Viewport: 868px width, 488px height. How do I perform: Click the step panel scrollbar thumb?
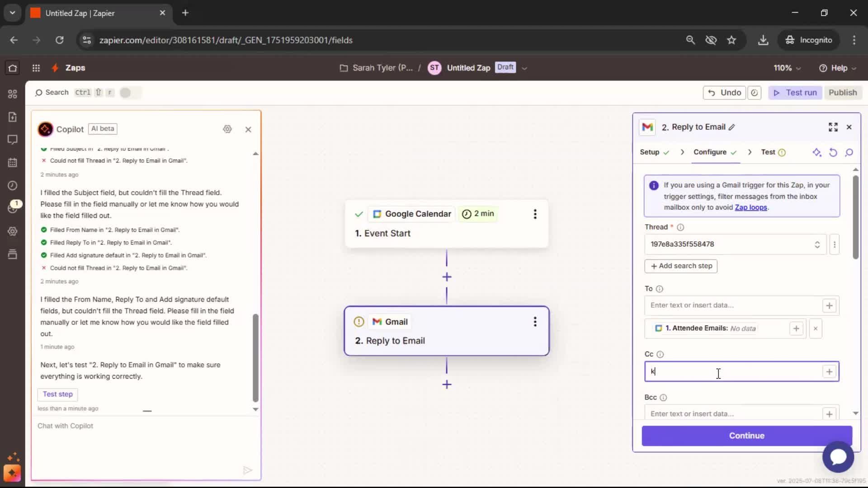point(855,217)
